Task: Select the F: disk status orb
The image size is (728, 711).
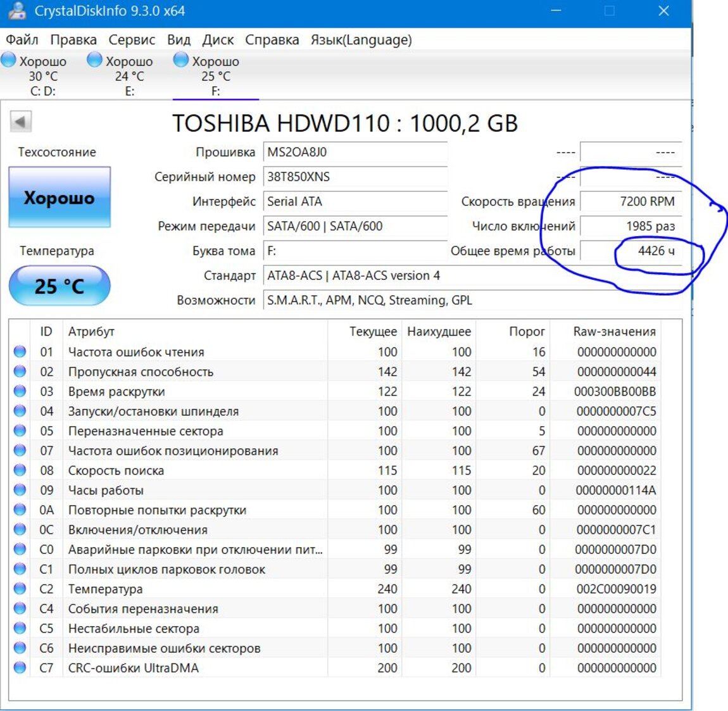Action: [181, 60]
